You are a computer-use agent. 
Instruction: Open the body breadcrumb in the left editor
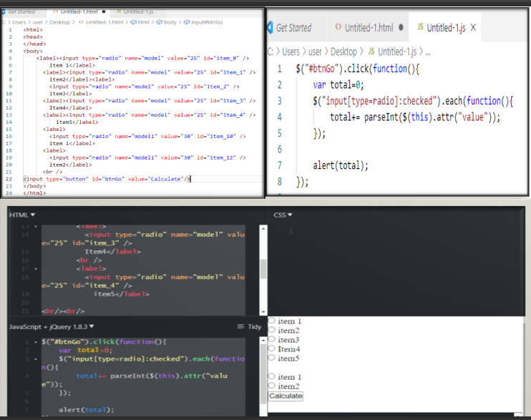tap(170, 22)
